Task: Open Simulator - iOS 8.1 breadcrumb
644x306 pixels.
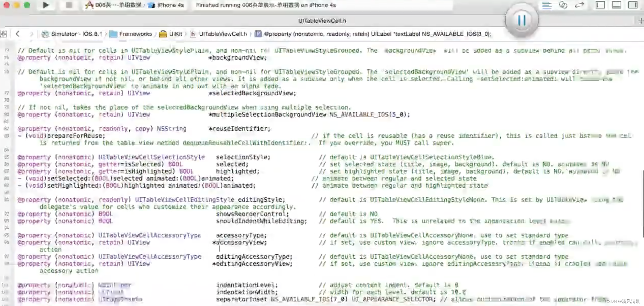Action: tap(72, 34)
